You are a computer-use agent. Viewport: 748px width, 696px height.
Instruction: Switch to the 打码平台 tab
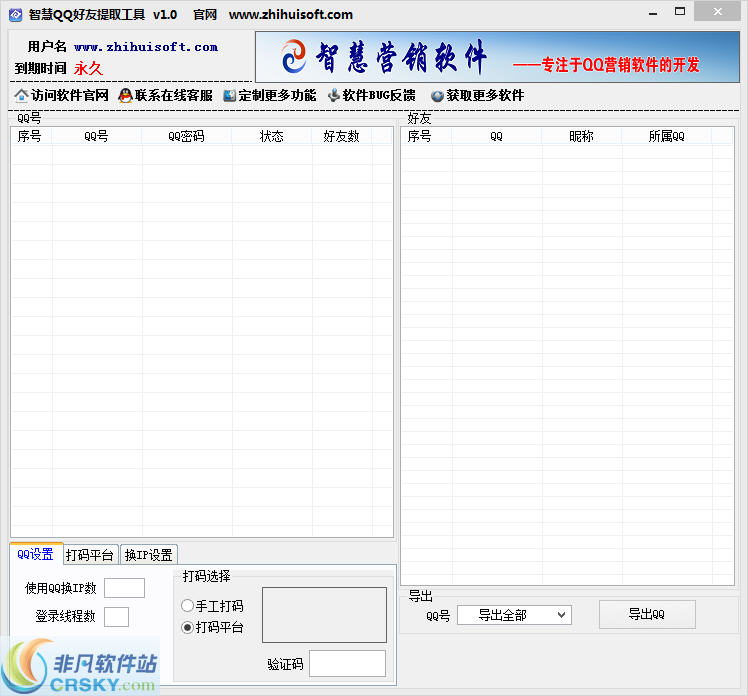[90, 555]
